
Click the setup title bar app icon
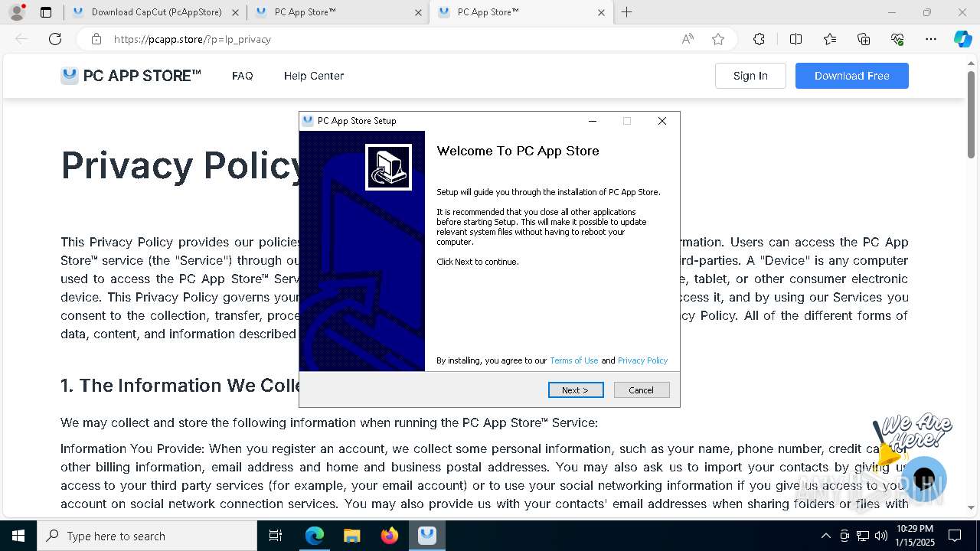(308, 121)
